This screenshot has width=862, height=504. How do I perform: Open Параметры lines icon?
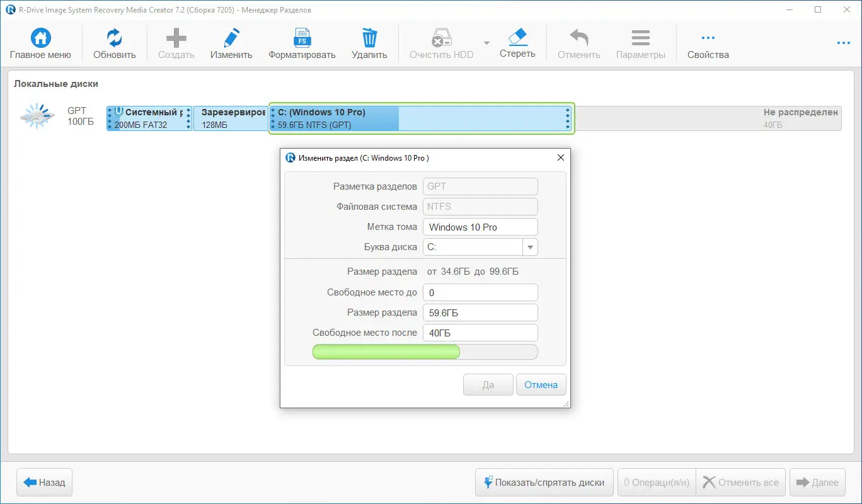(641, 38)
